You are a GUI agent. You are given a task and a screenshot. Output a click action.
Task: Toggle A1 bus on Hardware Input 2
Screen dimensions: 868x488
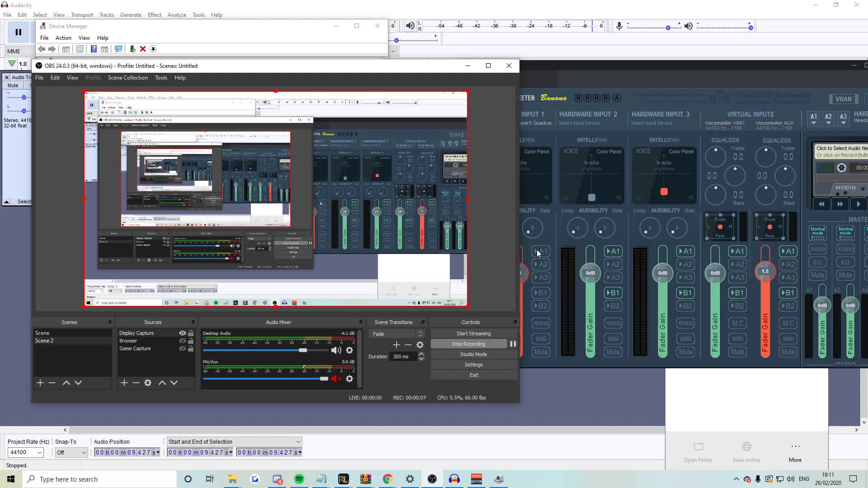pyautogui.click(x=613, y=251)
